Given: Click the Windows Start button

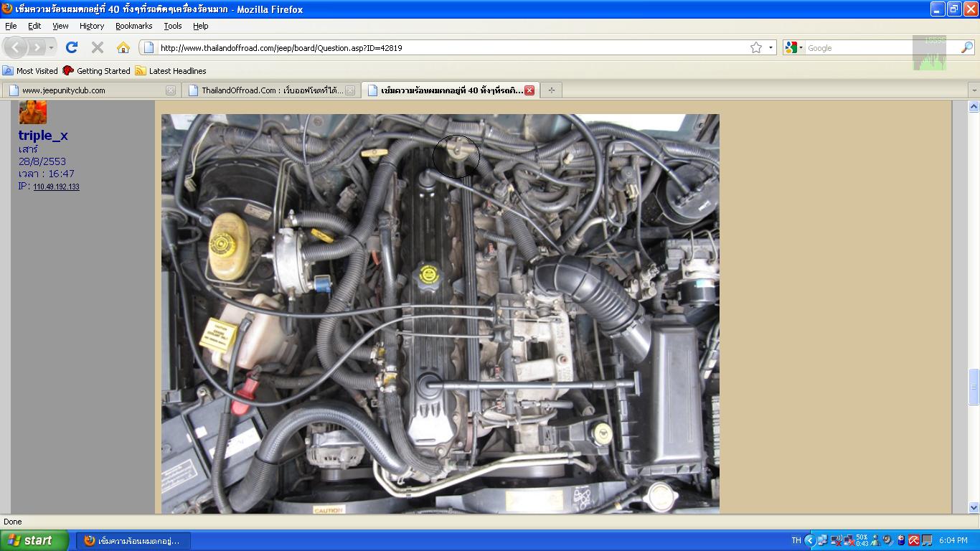Looking at the screenshot, I should coord(34,540).
